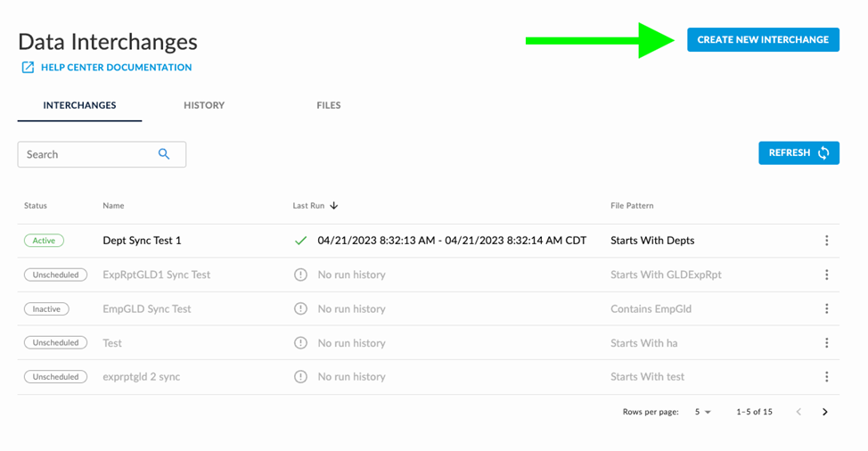This screenshot has height=451, width=868.
Task: Click the previous page arrow
Action: pos(798,412)
